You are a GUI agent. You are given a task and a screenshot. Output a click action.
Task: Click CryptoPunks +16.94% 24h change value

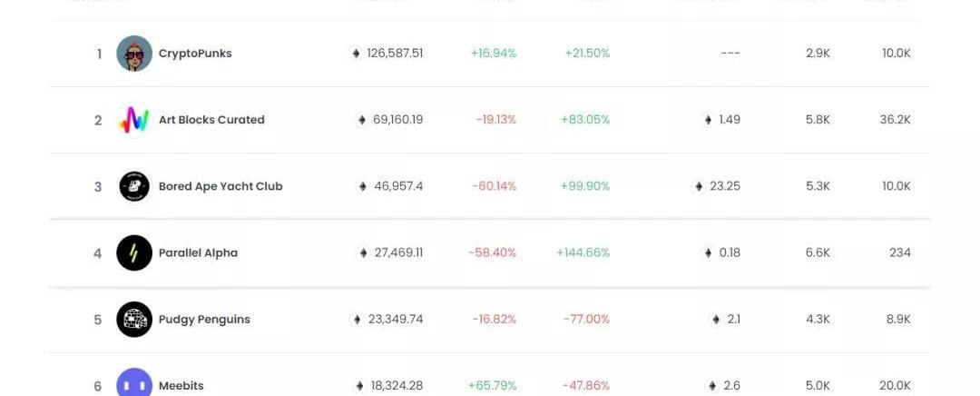coord(494,54)
